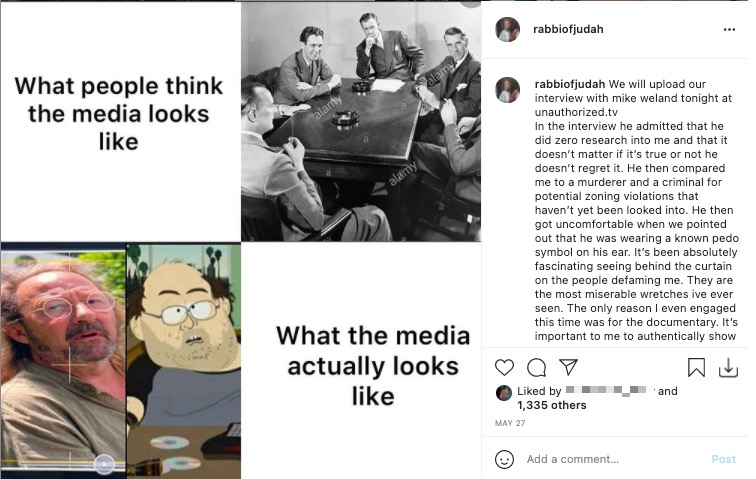756x479 pixels.
Task: Click the cartoon character image panel
Action: tap(184, 361)
